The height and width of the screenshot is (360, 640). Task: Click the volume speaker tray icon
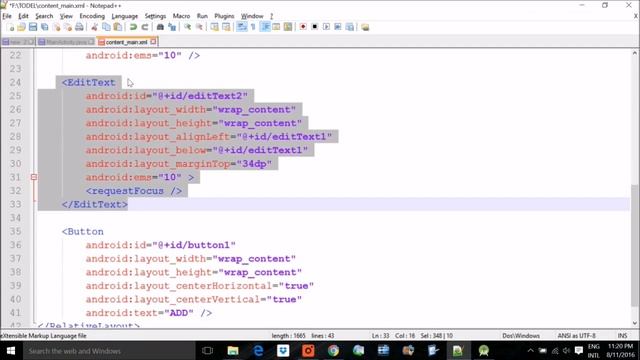(567, 351)
